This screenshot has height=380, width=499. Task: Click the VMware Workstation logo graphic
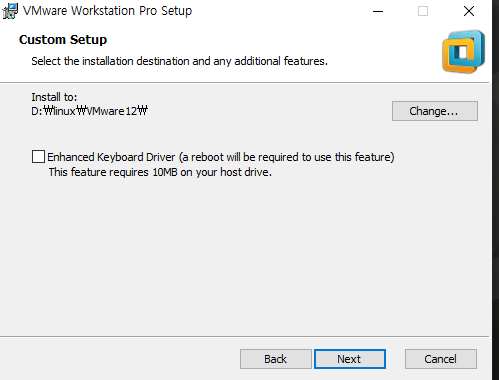coord(463,52)
